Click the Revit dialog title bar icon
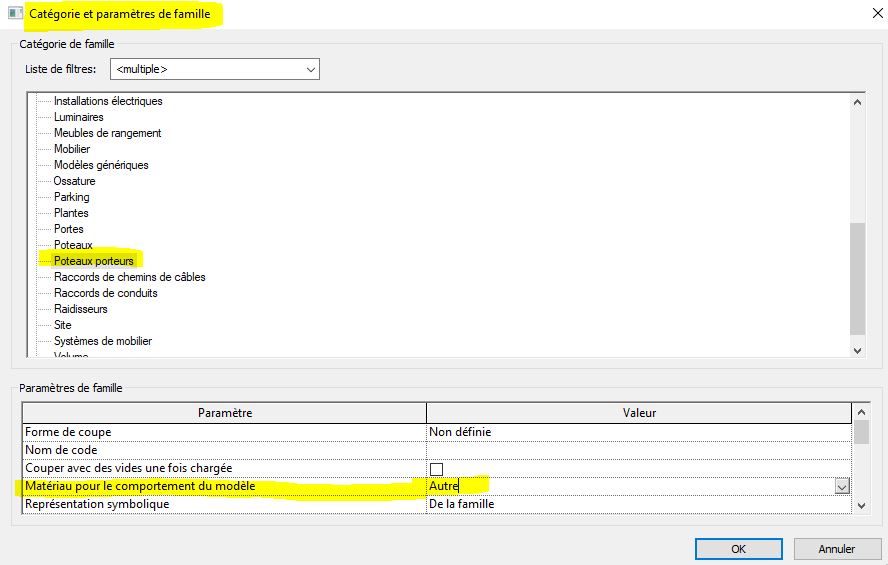Viewport: 888px width, 565px height. click(x=13, y=14)
